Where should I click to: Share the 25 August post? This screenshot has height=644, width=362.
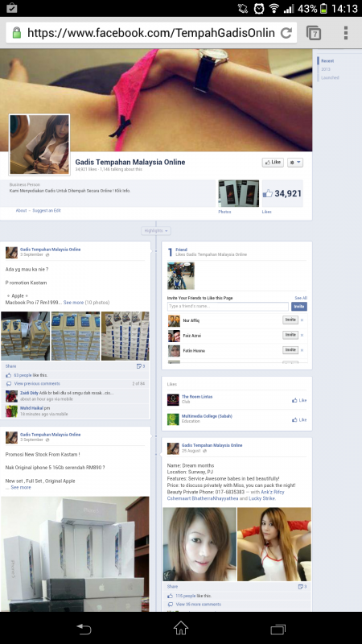[x=172, y=587]
